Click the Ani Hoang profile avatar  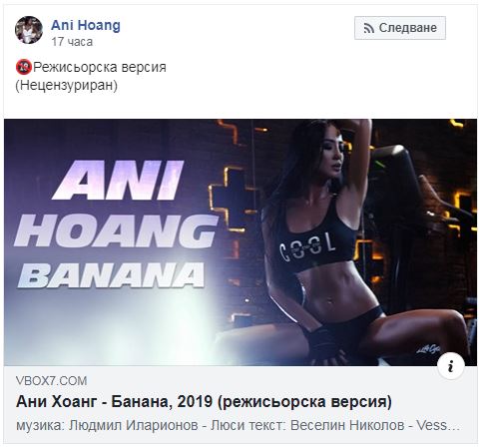click(x=29, y=30)
